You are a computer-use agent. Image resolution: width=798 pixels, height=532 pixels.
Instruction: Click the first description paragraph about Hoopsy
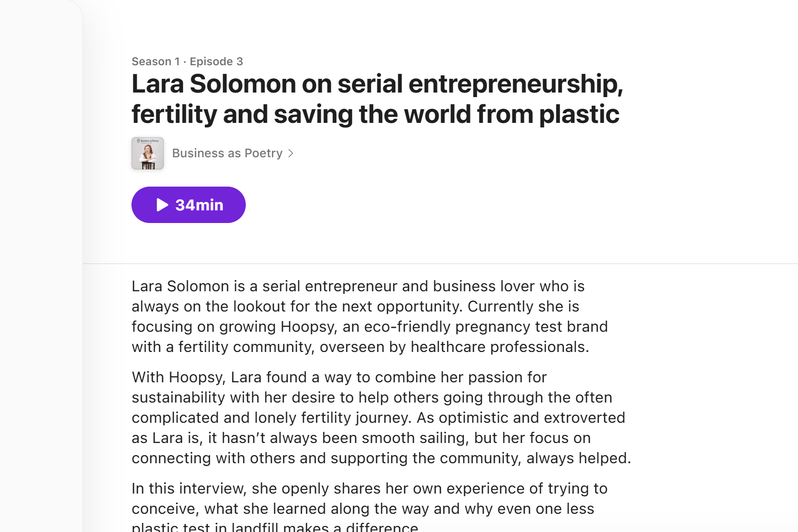tap(370, 317)
